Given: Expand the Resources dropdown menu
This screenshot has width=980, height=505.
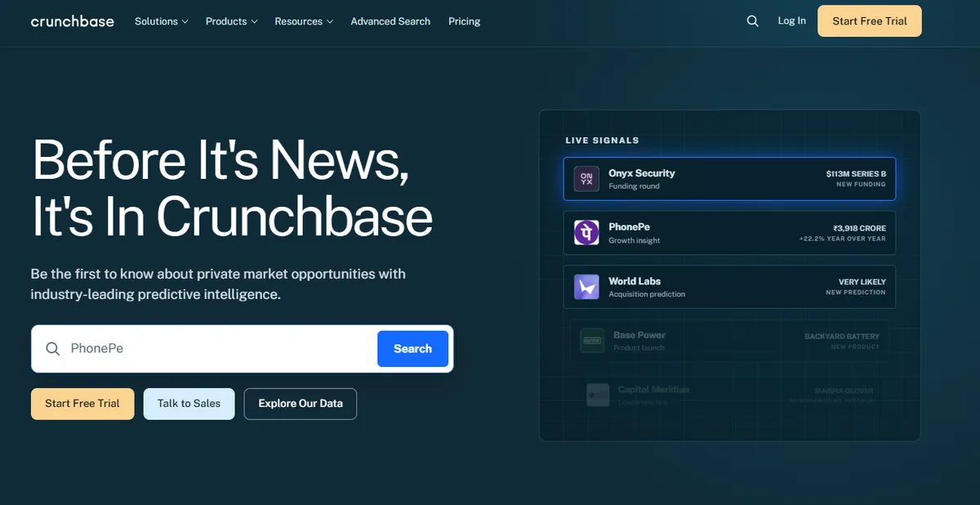Looking at the screenshot, I should tap(304, 21).
